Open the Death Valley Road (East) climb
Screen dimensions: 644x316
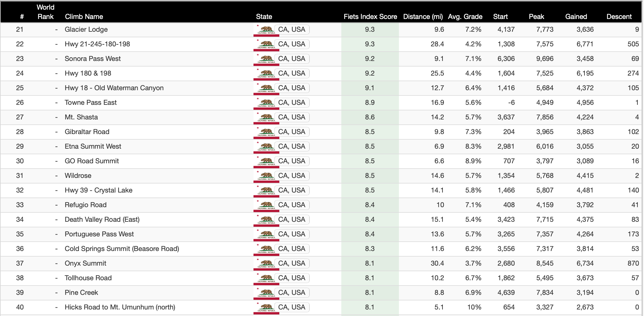[102, 220]
